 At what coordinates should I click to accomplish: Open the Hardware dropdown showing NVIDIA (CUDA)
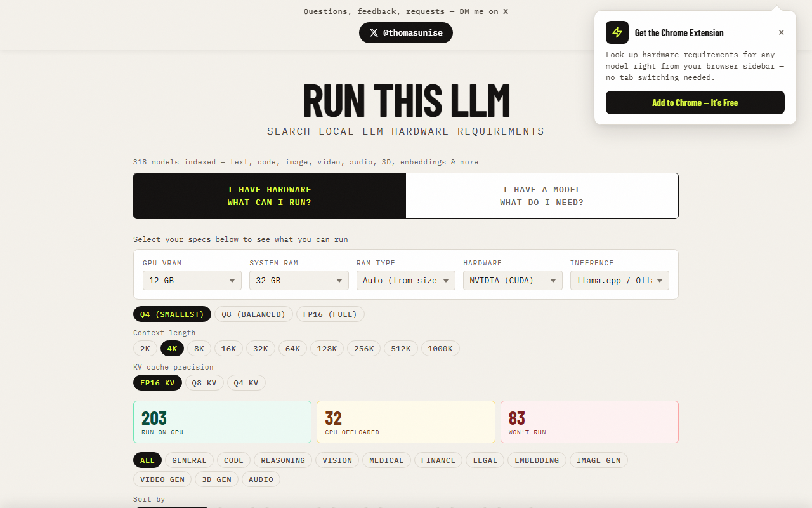pos(513,280)
